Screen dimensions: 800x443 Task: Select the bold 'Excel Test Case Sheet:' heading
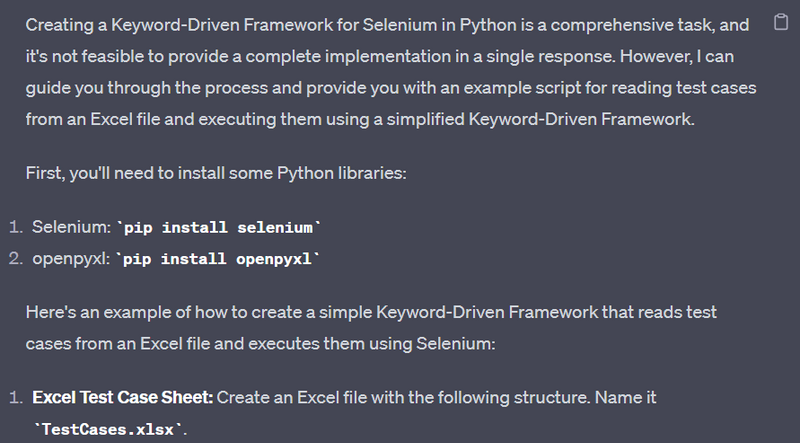122,397
